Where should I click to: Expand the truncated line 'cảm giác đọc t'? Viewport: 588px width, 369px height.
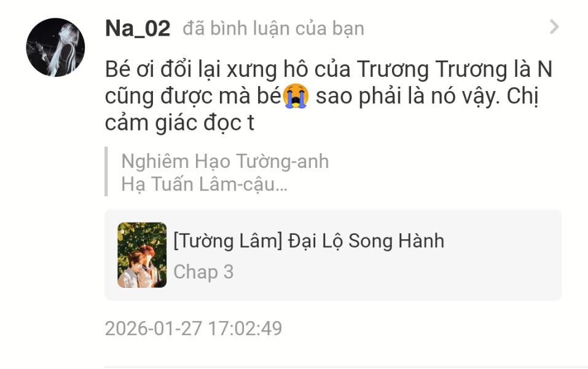pos(179,123)
